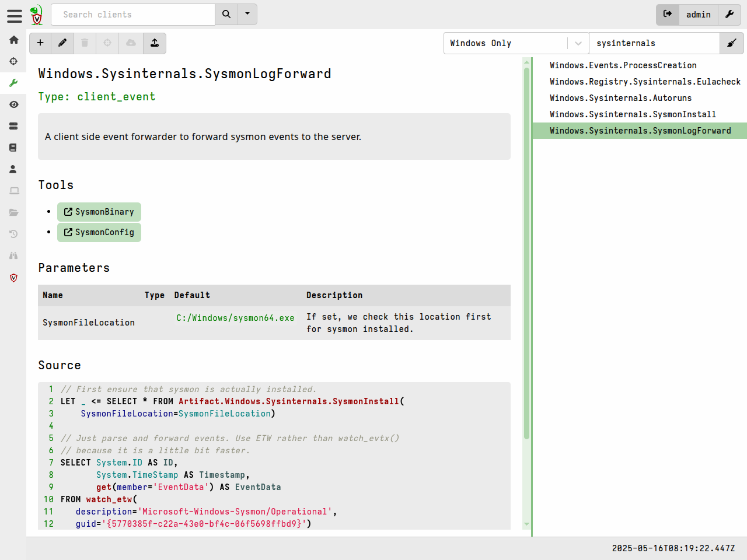Open the admin user button
The width and height of the screenshot is (747, 560).
pos(698,15)
